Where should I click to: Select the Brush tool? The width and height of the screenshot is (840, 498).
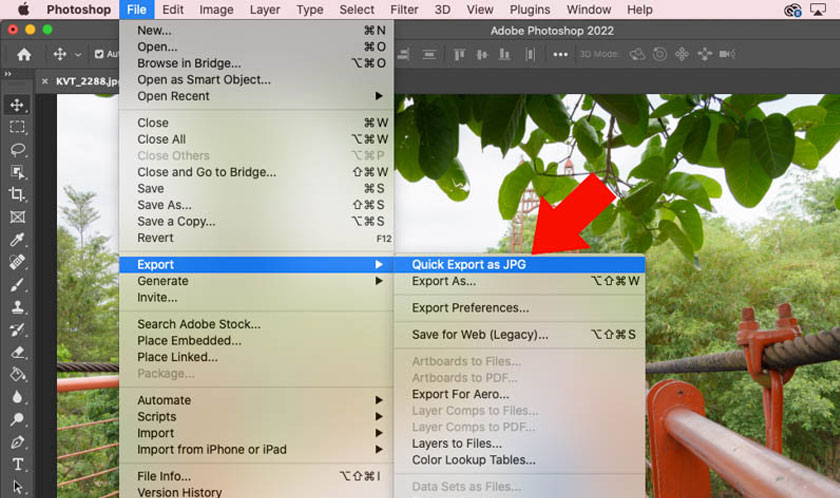point(18,284)
